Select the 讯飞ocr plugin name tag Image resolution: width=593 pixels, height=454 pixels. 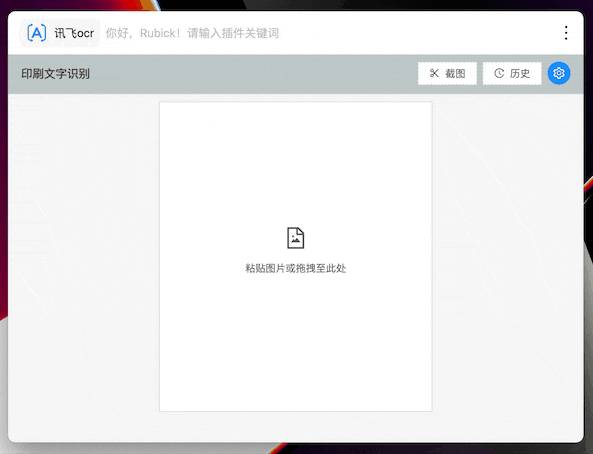pyautogui.click(x=60, y=33)
